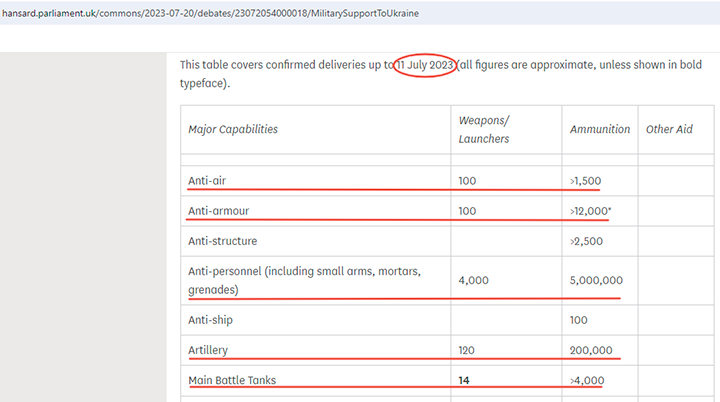Click the Anti-air ammunition value >1,500
This screenshot has width=720, height=402.
585,181
